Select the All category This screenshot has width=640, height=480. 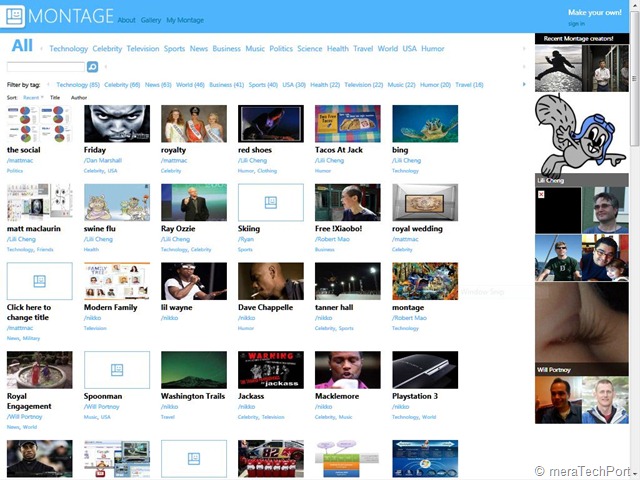point(22,45)
